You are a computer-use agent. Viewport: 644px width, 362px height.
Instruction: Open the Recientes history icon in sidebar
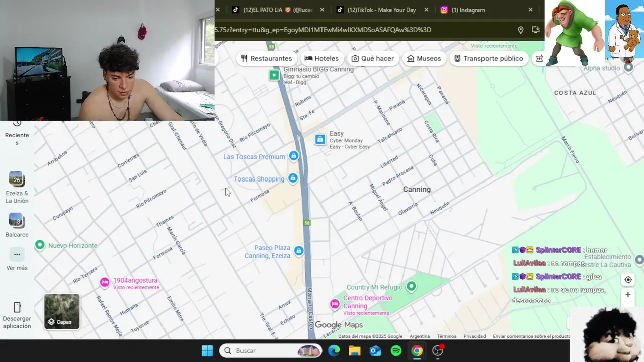pos(17,124)
